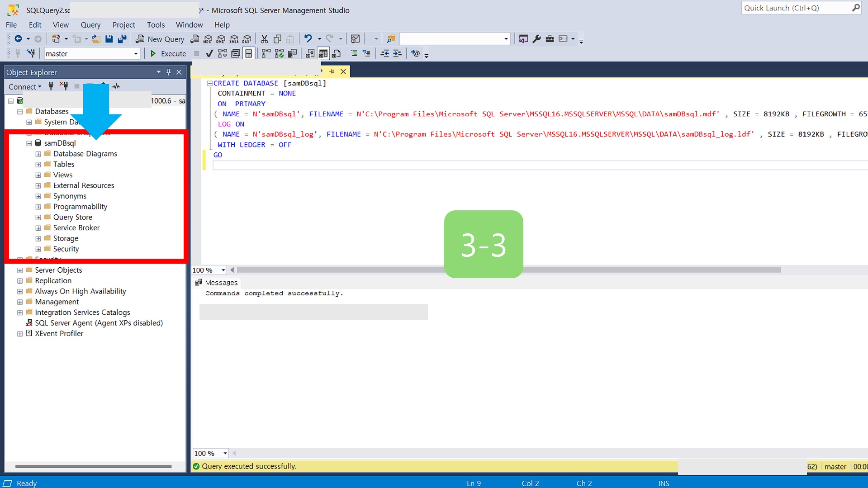Image resolution: width=868 pixels, height=488 pixels.
Task: Collapse the Databases node
Action: pos(20,111)
